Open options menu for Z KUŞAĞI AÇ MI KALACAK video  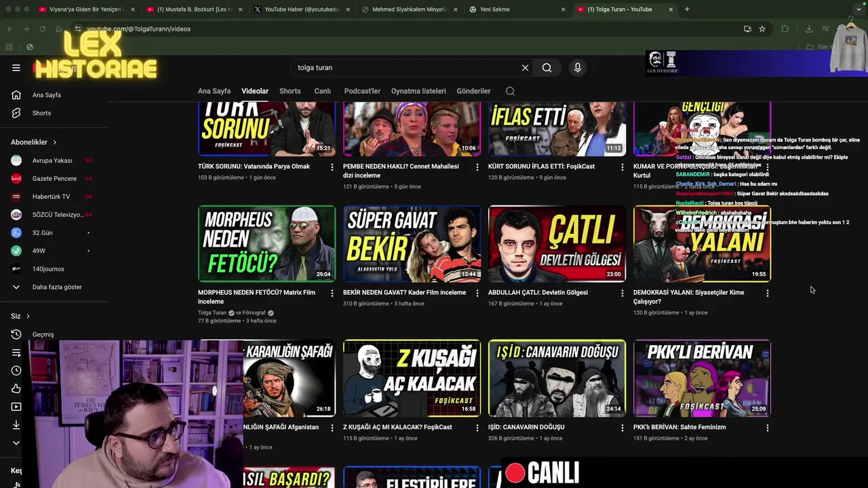click(x=477, y=428)
